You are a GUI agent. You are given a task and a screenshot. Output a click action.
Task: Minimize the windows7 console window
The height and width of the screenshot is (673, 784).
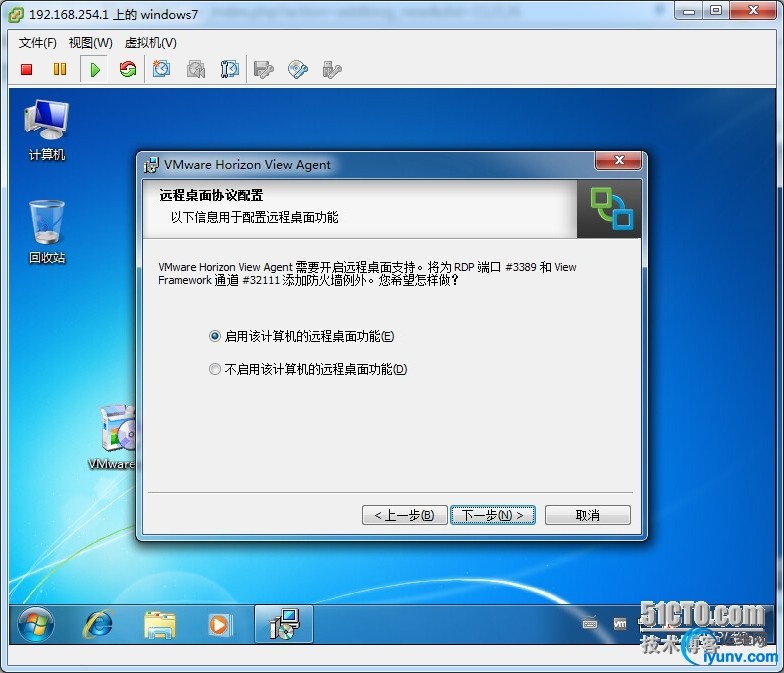point(688,10)
